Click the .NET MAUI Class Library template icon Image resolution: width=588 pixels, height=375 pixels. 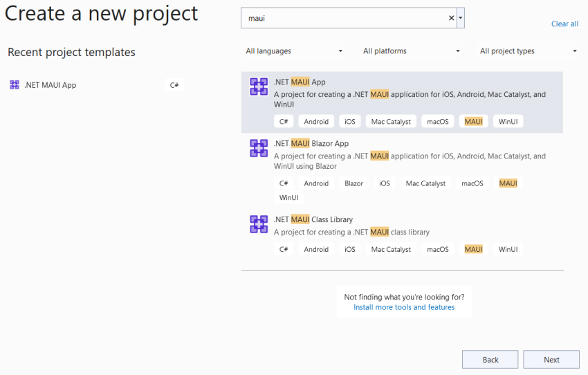click(x=259, y=224)
